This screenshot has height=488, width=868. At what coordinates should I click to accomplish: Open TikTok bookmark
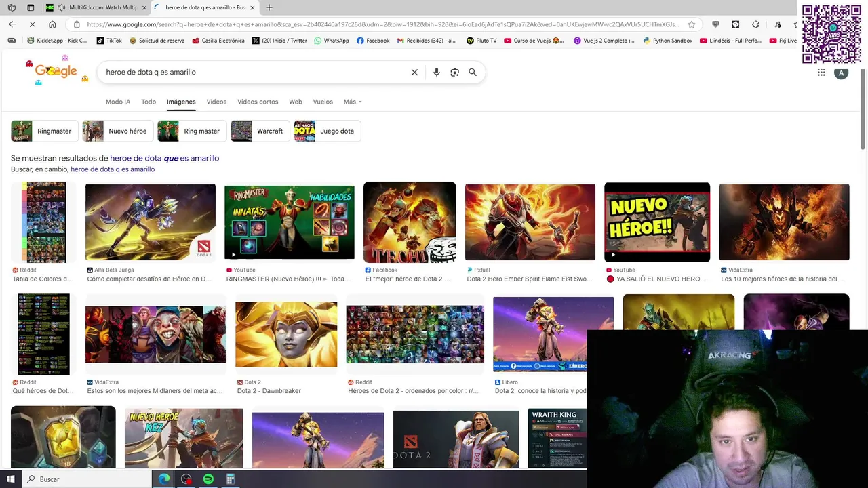pyautogui.click(x=109, y=41)
